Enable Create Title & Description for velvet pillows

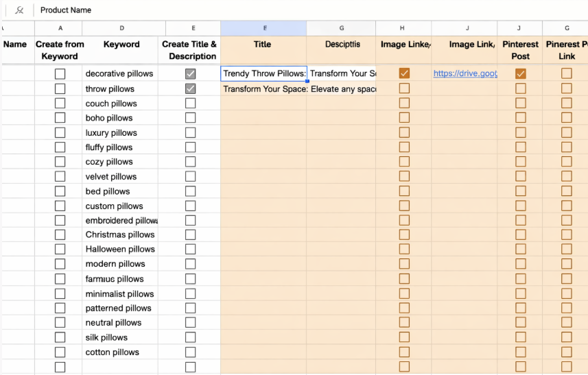tap(190, 177)
